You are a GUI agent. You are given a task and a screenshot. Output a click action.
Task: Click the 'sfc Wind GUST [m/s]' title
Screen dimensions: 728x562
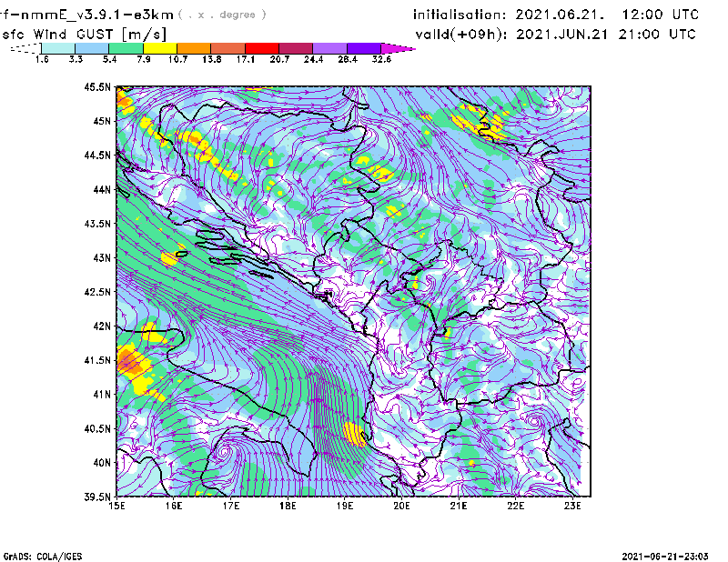85,35
